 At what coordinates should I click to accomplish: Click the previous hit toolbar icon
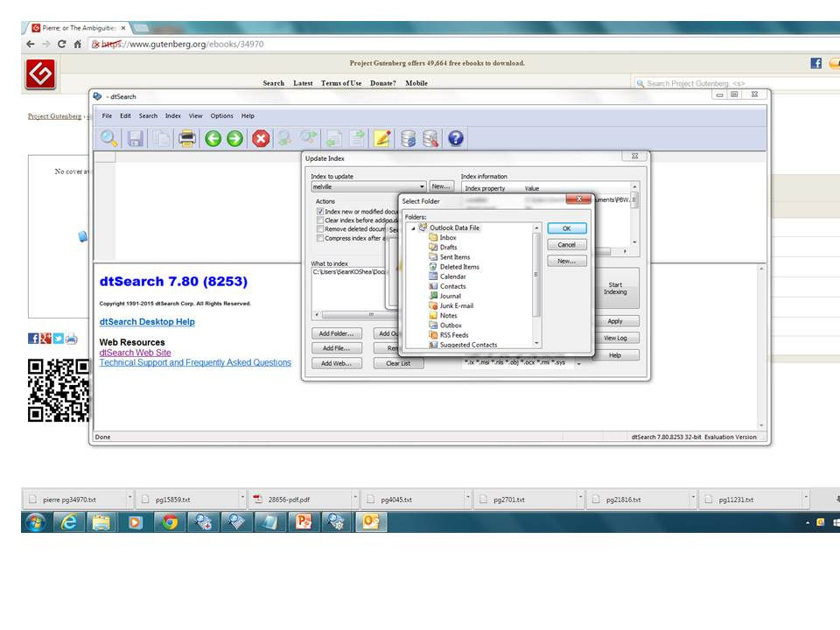click(285, 139)
